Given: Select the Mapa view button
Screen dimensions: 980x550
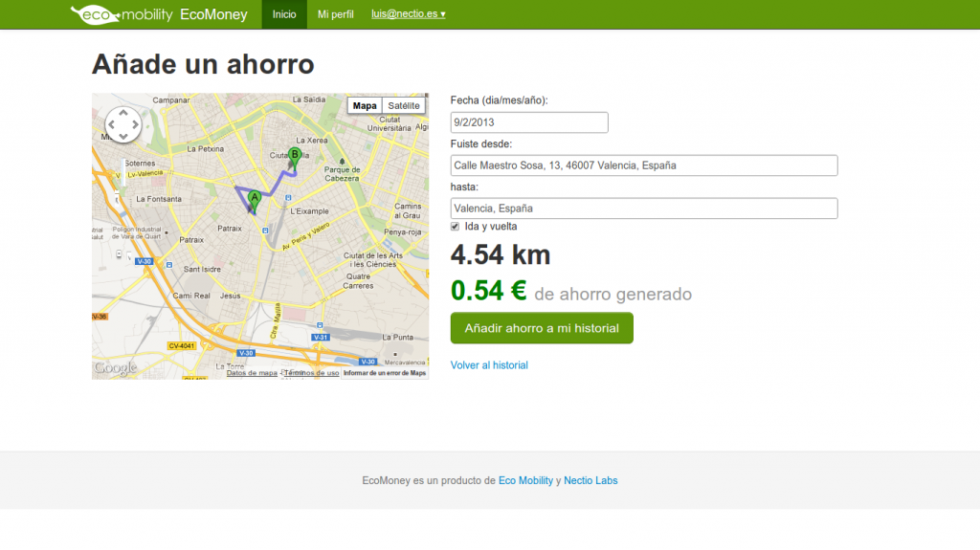Looking at the screenshot, I should [365, 105].
